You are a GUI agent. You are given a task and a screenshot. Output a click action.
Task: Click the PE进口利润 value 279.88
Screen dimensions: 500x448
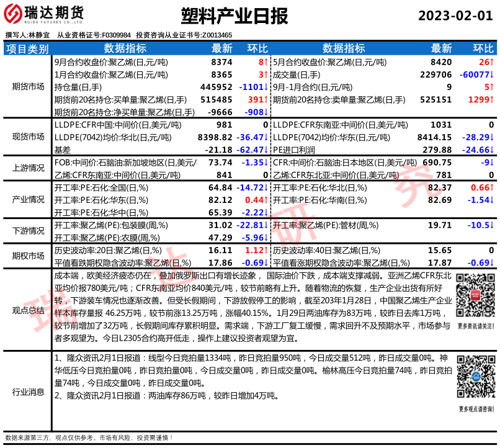click(437, 150)
